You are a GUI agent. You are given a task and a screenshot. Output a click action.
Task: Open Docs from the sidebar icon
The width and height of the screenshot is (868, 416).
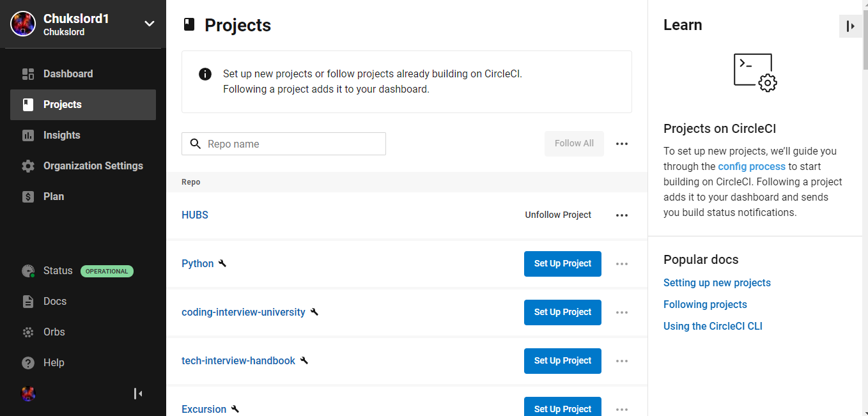pos(28,301)
